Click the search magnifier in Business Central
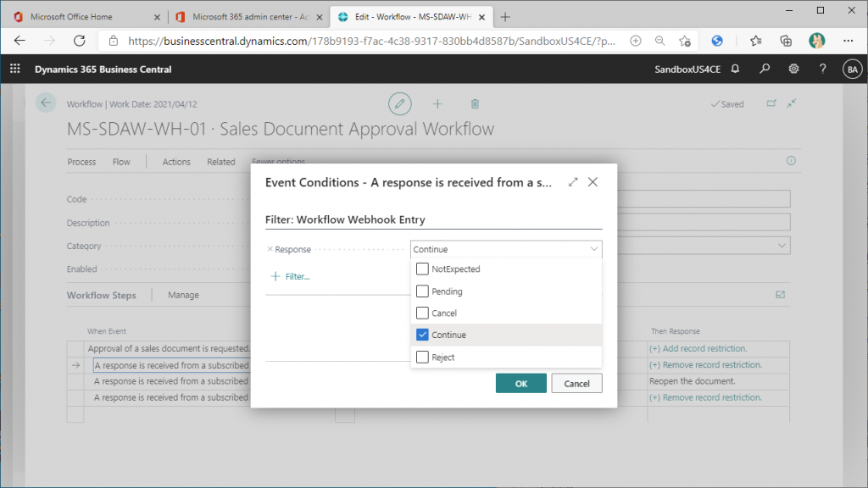The width and height of the screenshot is (868, 488). pos(765,69)
